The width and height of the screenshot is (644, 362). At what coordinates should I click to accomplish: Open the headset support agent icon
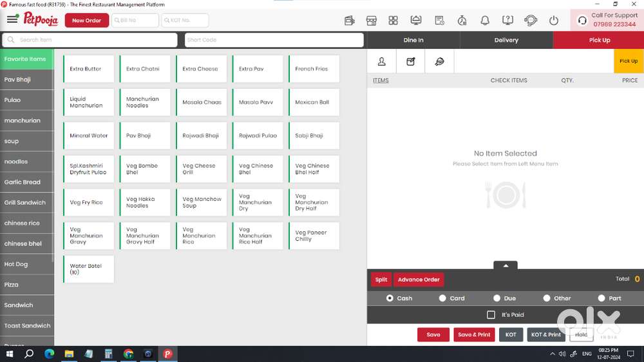pos(531,21)
